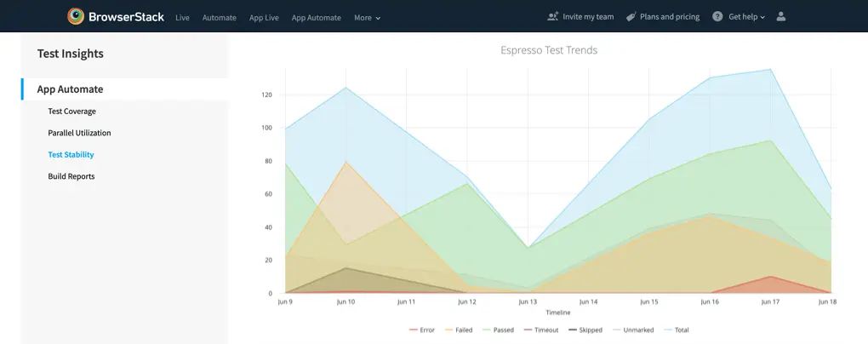868x344 pixels.
Task: Open the Live menu item
Action: pos(182,17)
